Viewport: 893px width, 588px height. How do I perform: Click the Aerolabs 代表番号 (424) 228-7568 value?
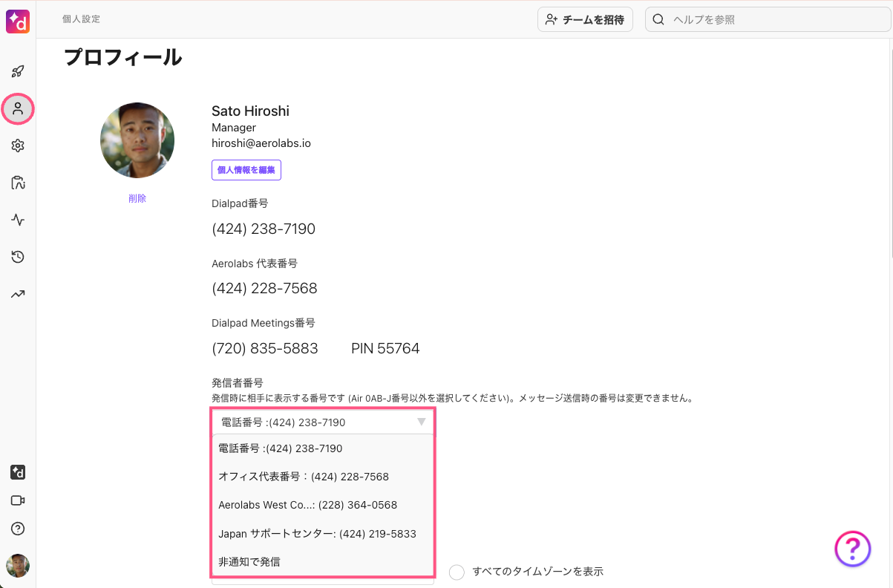(264, 288)
